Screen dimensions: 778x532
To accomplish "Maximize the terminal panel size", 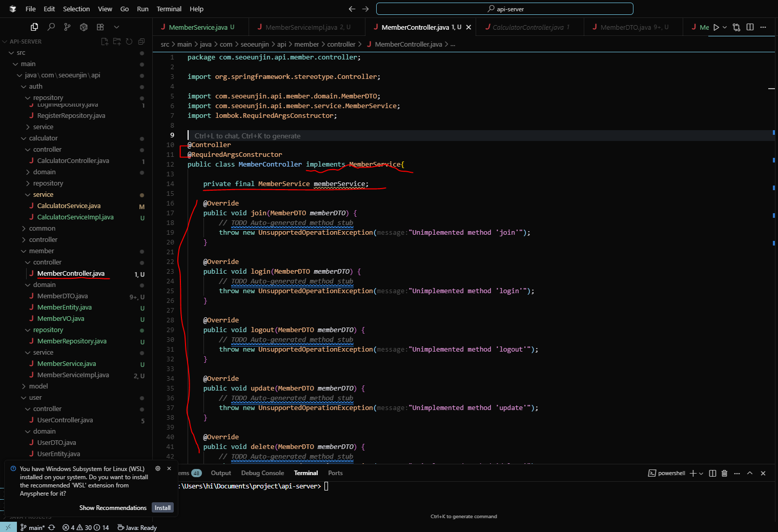I will coord(750,473).
